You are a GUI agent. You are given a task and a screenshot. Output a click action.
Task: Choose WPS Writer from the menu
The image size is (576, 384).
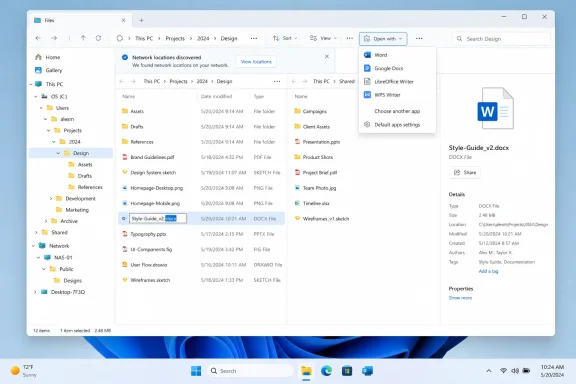tap(397, 95)
